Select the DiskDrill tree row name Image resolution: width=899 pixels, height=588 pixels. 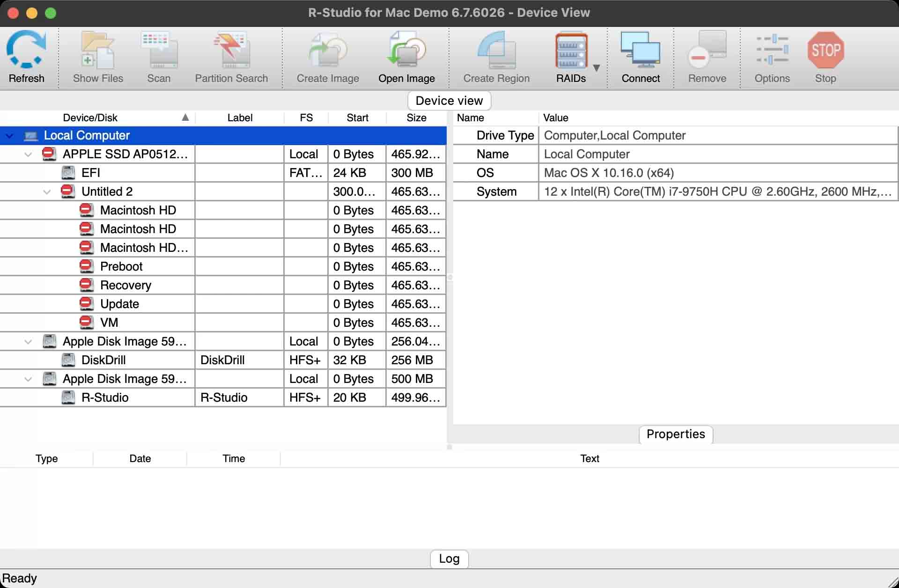coord(103,360)
